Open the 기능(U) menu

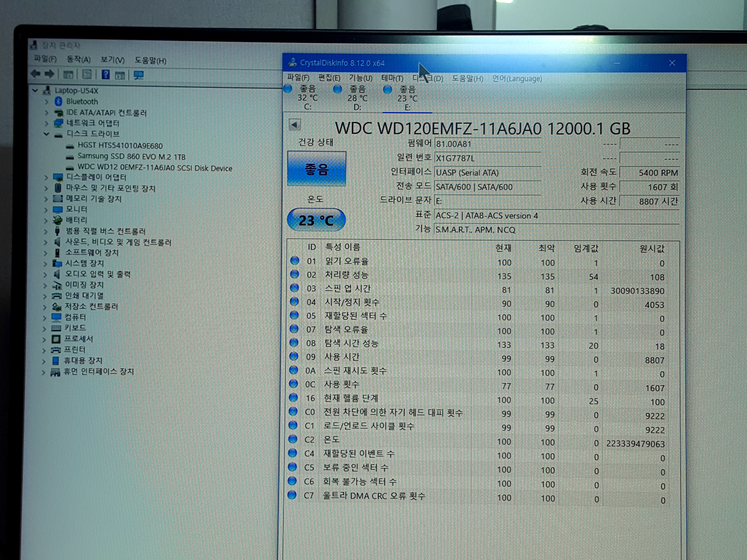(x=360, y=78)
